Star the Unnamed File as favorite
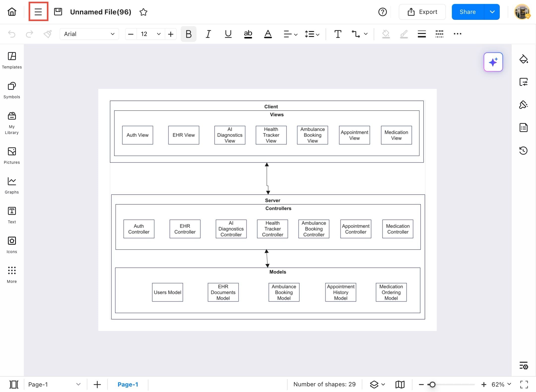Image resolution: width=536 pixels, height=392 pixels. coord(143,12)
